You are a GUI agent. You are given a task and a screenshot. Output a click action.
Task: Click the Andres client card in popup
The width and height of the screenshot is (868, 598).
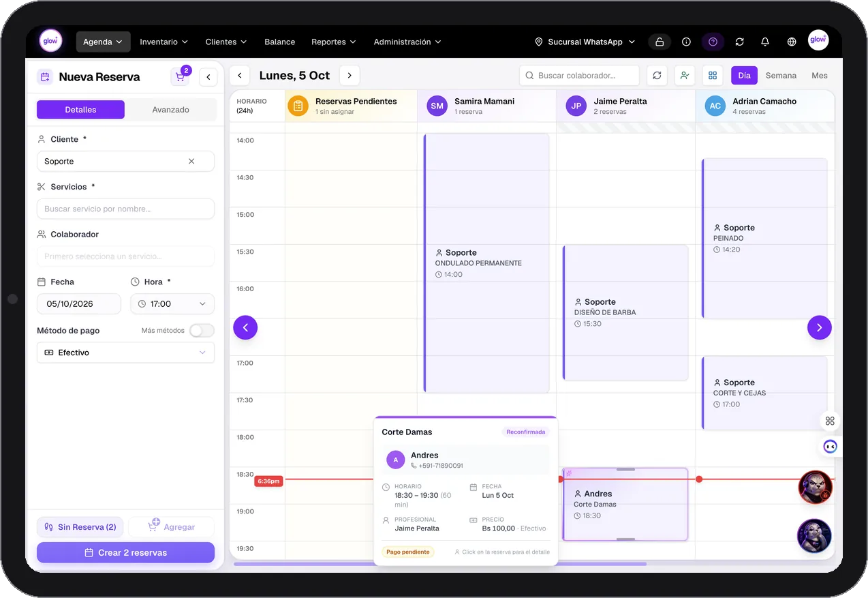(466, 460)
